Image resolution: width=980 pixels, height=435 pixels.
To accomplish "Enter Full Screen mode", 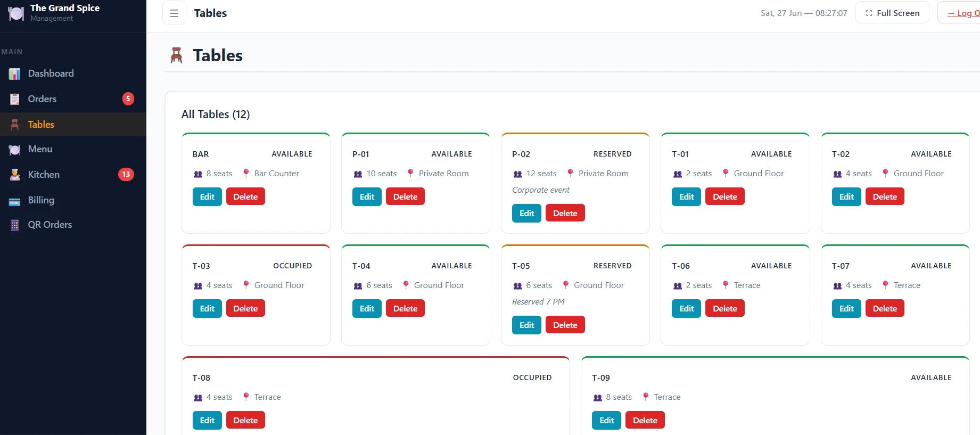I will click(892, 13).
